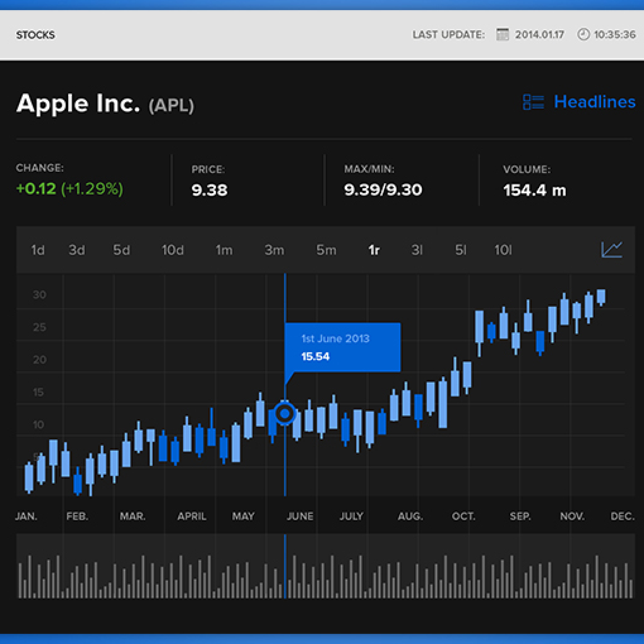The image size is (644, 644).
Task: Click the DEC. month label
Action: click(x=622, y=517)
